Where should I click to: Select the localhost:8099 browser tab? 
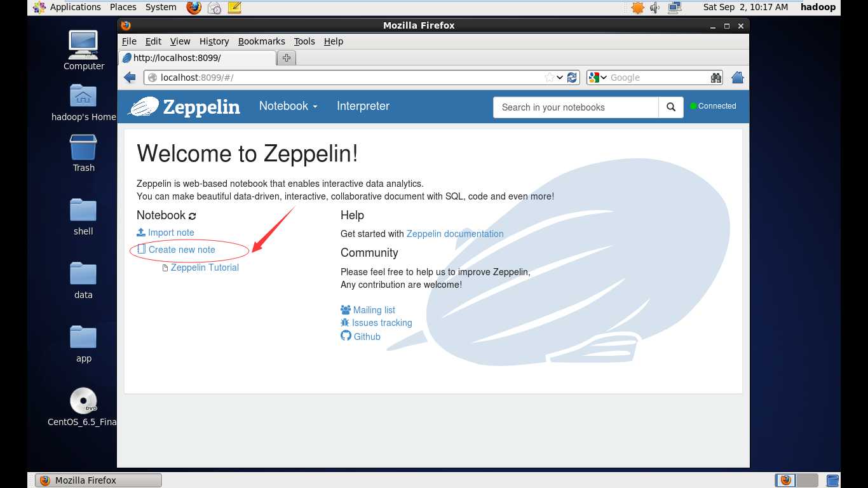click(x=197, y=58)
